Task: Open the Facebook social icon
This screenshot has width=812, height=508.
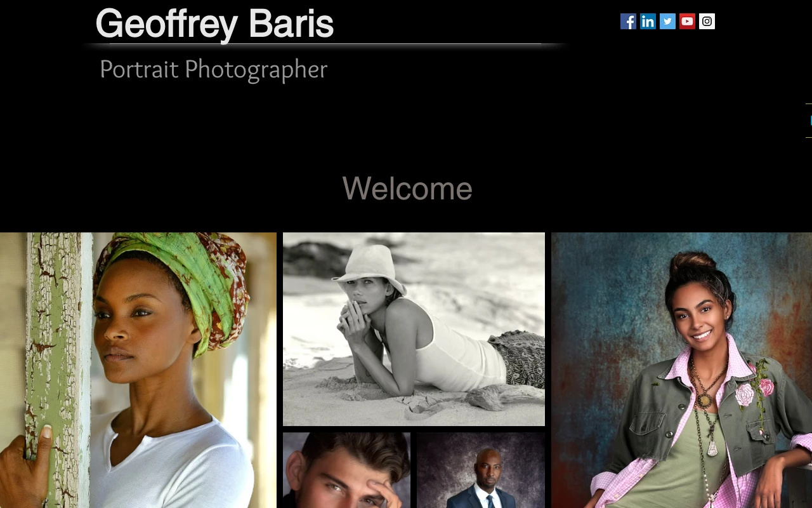Action: (x=628, y=22)
